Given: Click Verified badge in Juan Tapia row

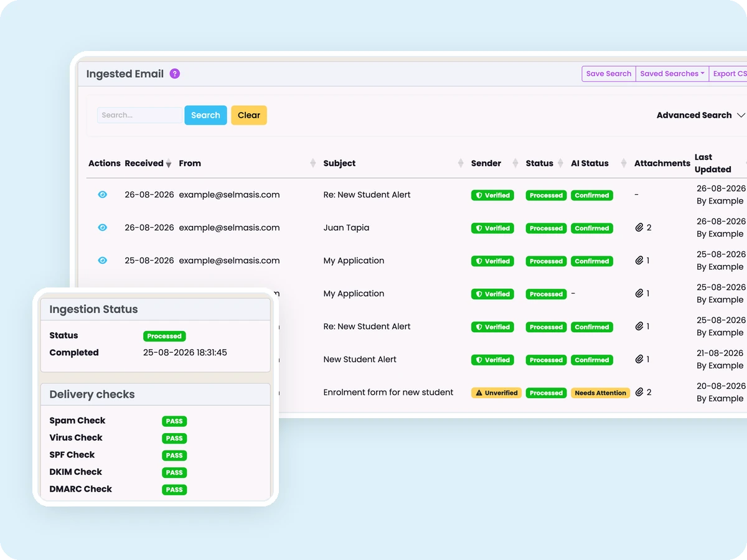Looking at the screenshot, I should pyautogui.click(x=492, y=228).
